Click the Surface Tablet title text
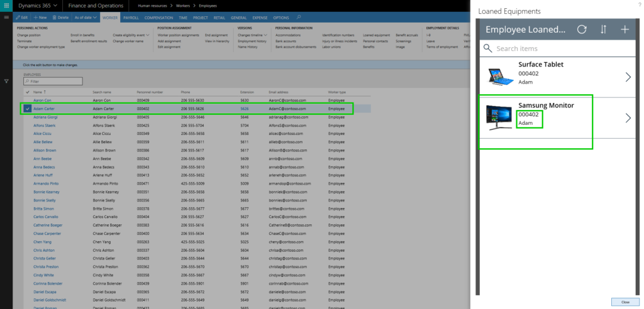 540,65
